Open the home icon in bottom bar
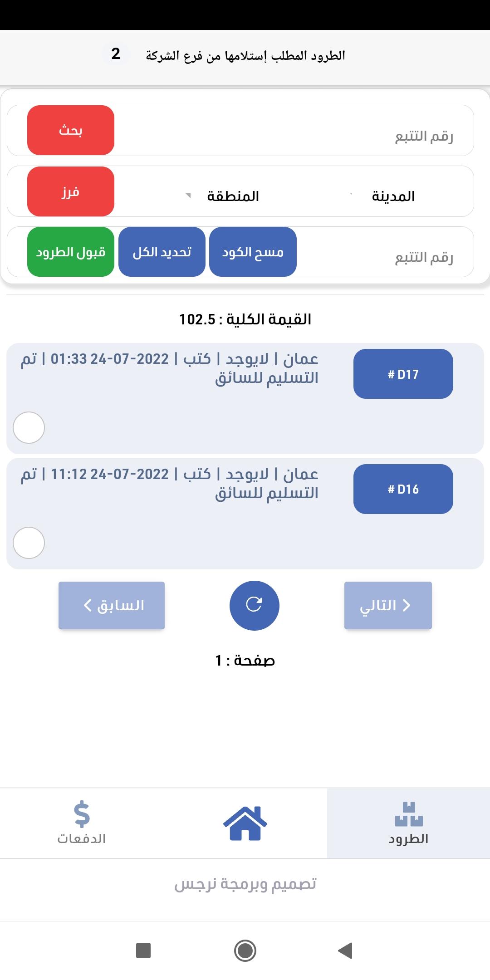 (x=245, y=823)
